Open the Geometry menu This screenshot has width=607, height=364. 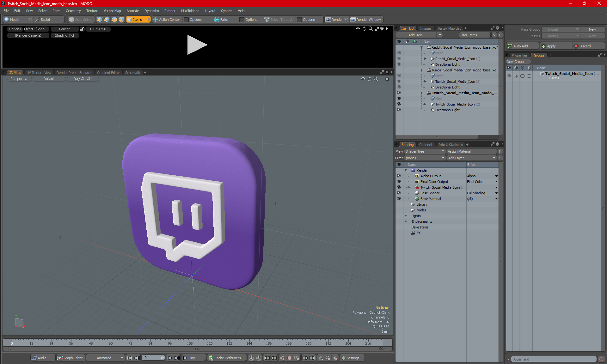click(73, 11)
